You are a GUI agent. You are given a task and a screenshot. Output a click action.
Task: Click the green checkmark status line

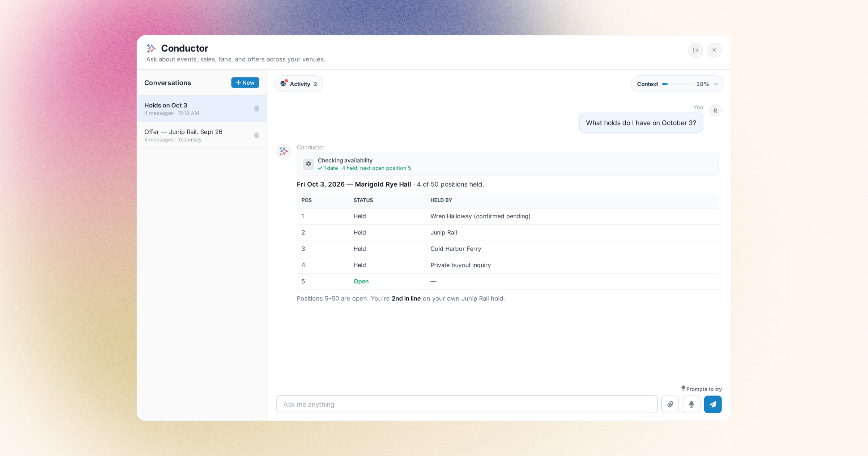[x=364, y=168]
